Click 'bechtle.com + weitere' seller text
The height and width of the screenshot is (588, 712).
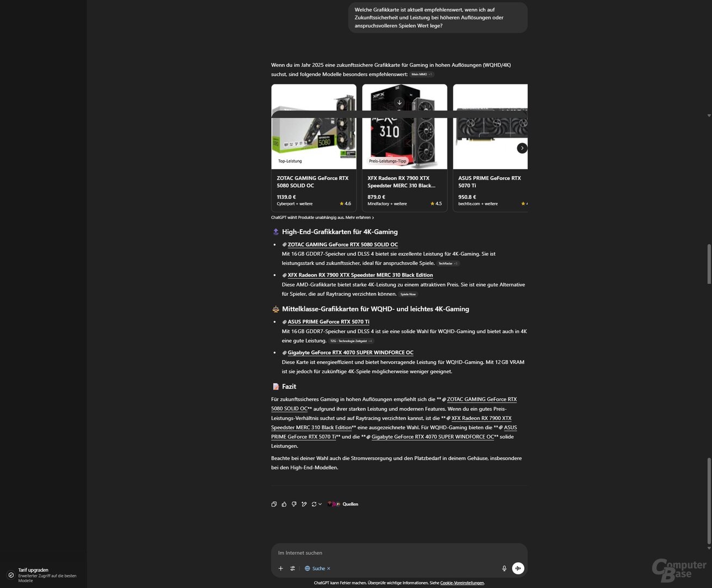click(478, 204)
